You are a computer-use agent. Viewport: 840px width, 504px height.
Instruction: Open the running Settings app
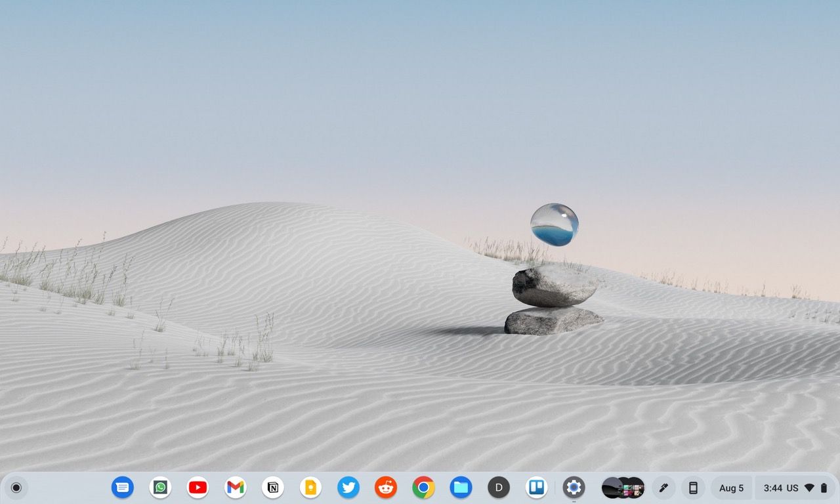coord(574,488)
